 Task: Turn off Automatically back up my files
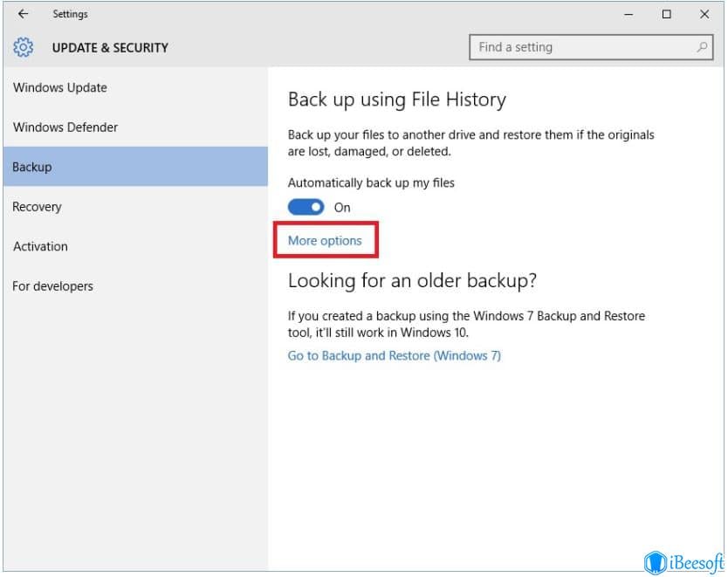coord(306,207)
